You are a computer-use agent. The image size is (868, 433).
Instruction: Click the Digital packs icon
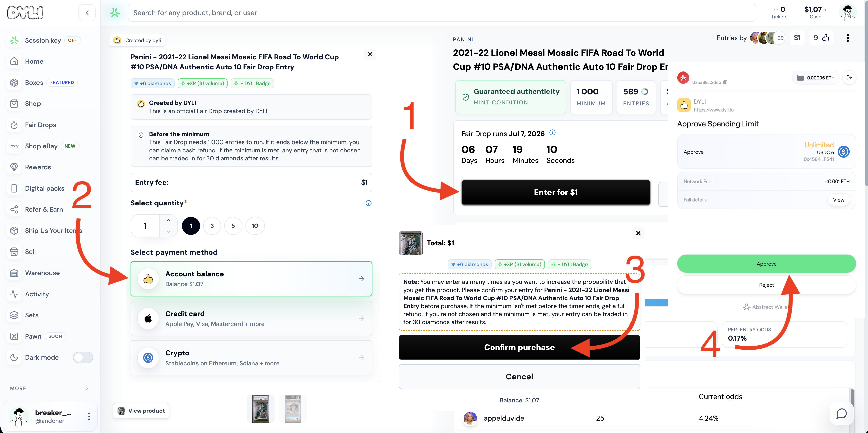14,188
